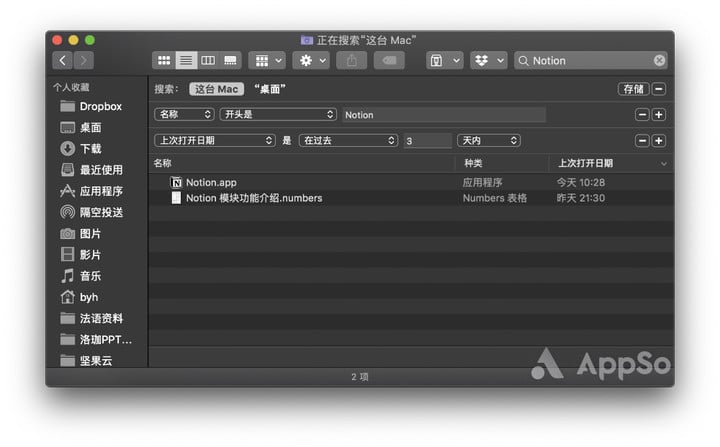This screenshot has width=720, height=447.
Task: Remove the 名称 criteria row with minus
Action: [x=642, y=115]
